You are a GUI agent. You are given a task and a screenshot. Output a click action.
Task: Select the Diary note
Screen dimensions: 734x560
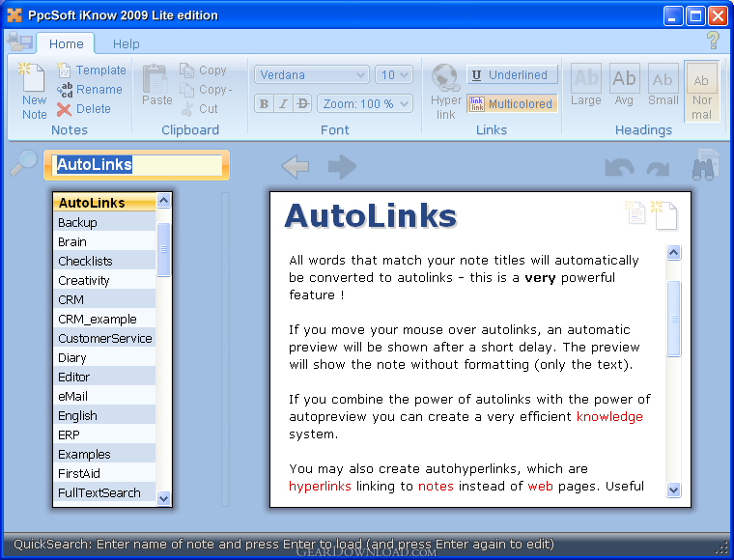(x=105, y=357)
